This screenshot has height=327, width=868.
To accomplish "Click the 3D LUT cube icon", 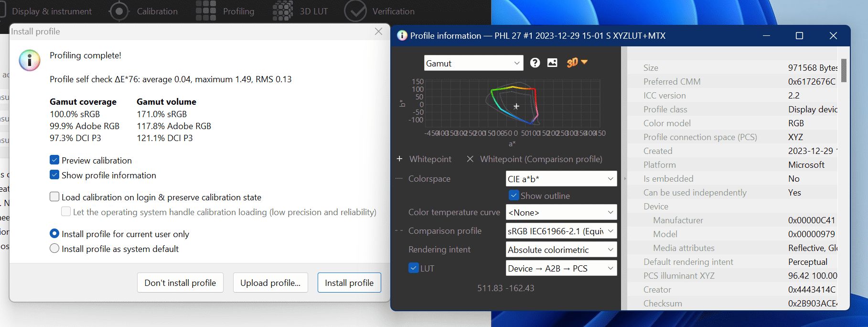I will point(283,11).
